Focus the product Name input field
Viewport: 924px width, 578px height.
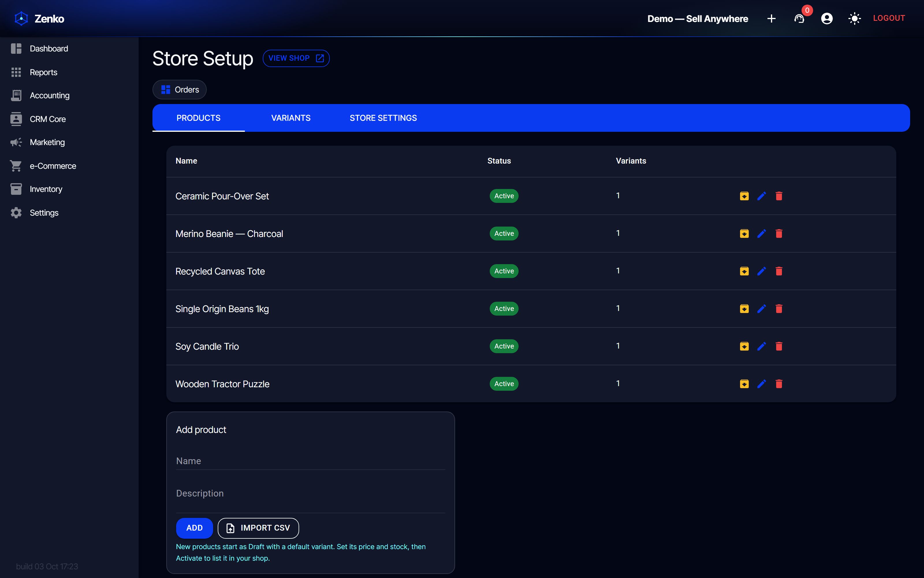tap(310, 461)
